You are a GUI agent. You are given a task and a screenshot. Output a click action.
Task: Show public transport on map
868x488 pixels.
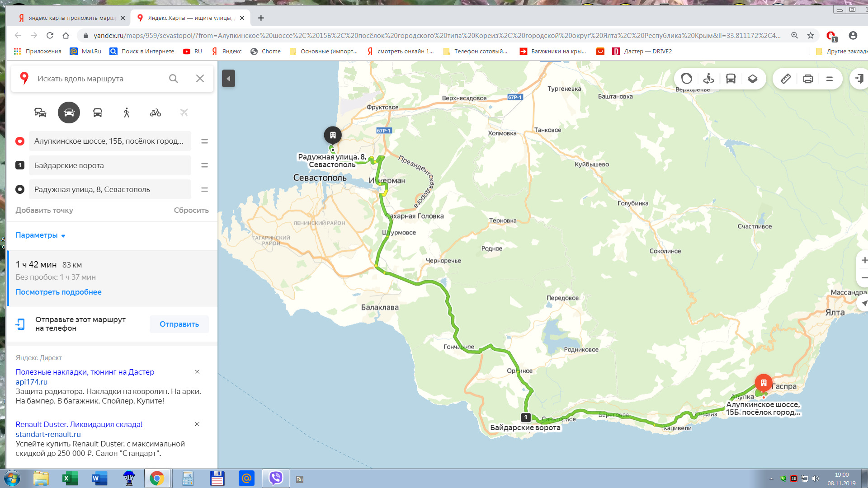click(731, 79)
